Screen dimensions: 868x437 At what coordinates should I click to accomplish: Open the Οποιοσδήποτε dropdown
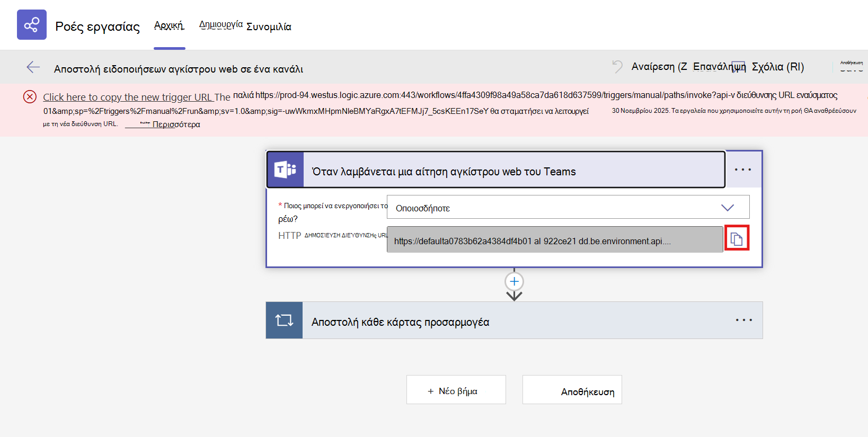[x=568, y=207]
